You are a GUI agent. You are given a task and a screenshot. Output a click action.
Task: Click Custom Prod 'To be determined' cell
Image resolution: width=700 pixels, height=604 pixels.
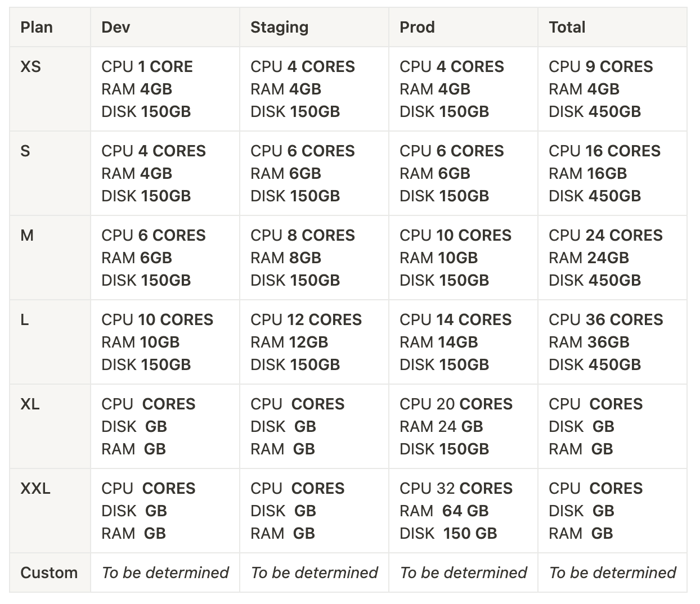464,573
